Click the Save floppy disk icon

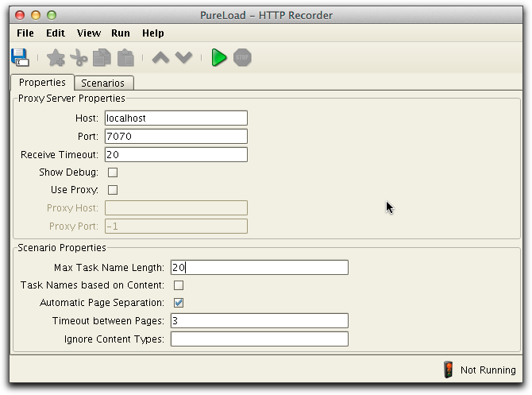[x=20, y=57]
